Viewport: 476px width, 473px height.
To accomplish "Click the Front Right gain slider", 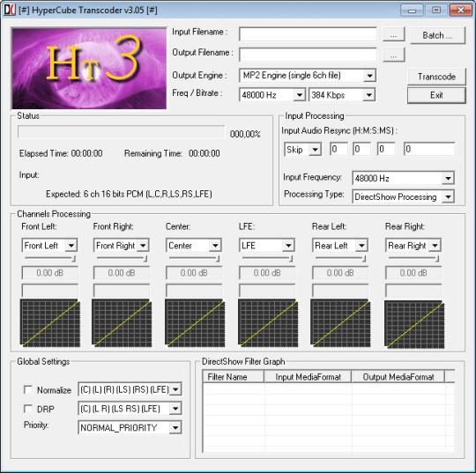I will [x=122, y=258].
